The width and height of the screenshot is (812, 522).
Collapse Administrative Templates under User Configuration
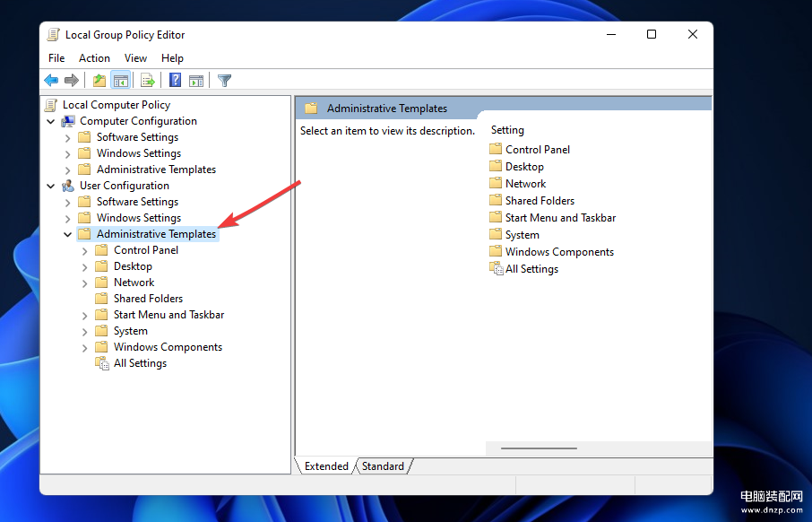(68, 234)
